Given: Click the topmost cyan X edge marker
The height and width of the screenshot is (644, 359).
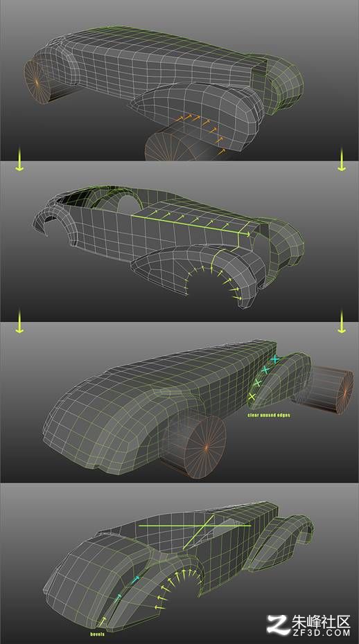Looking at the screenshot, I should (274, 359).
